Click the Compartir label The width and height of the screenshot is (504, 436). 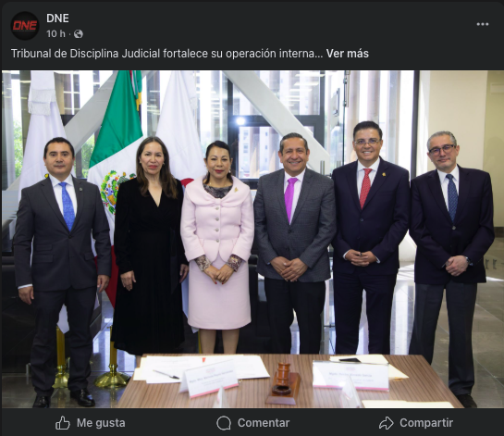(426, 423)
